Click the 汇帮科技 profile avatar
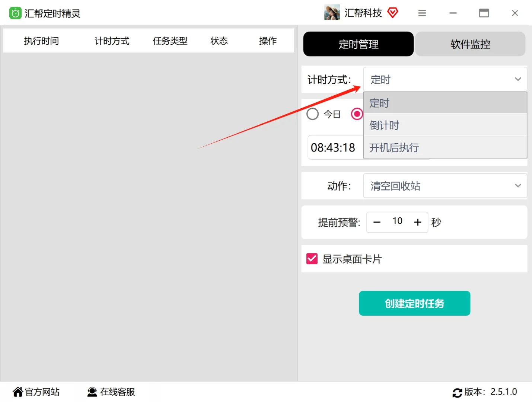The image size is (532, 402). 331,12
